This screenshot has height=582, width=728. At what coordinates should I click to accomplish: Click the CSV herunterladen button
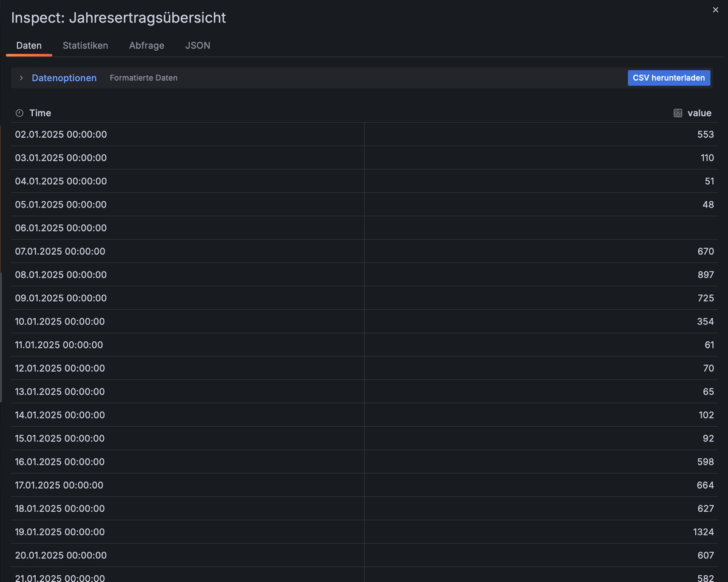669,78
